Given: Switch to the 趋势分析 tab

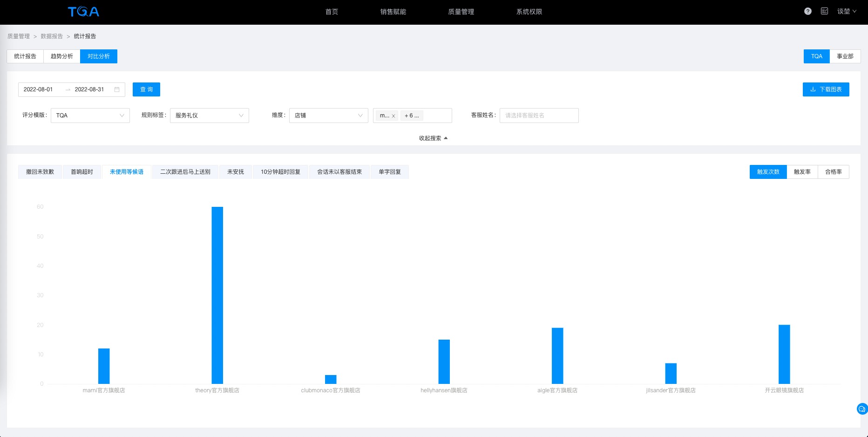Looking at the screenshot, I should tap(62, 56).
